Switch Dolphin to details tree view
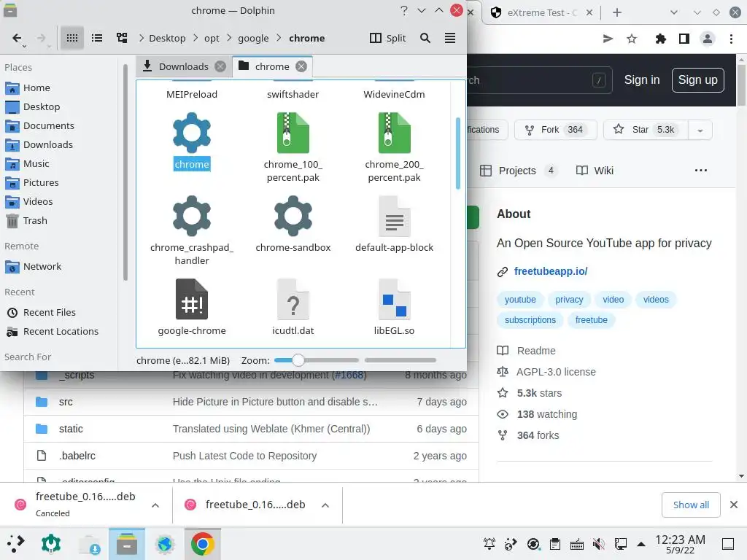 tap(122, 38)
